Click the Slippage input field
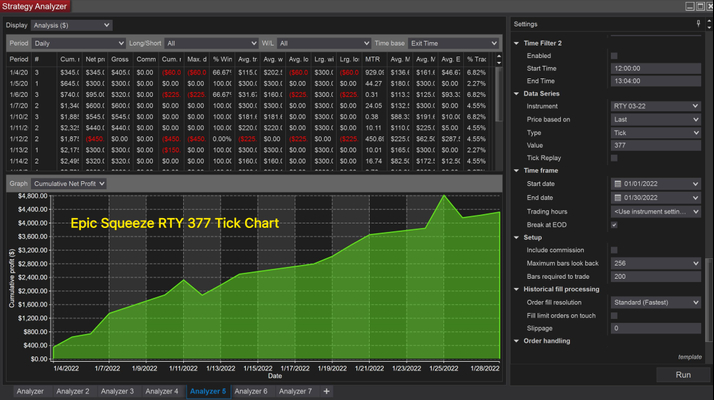714x400 pixels. point(654,328)
